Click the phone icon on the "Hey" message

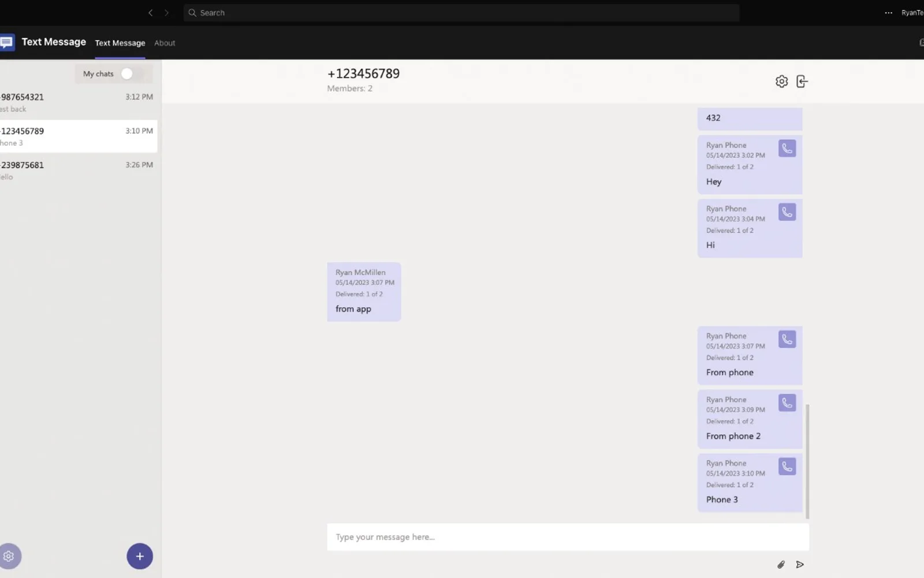(787, 149)
